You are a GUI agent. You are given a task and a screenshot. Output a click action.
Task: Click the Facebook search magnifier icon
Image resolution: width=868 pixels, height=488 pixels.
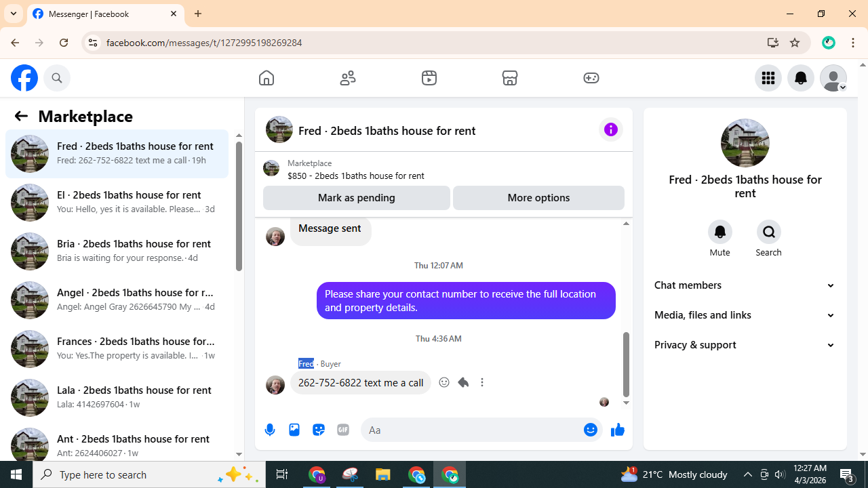click(57, 78)
